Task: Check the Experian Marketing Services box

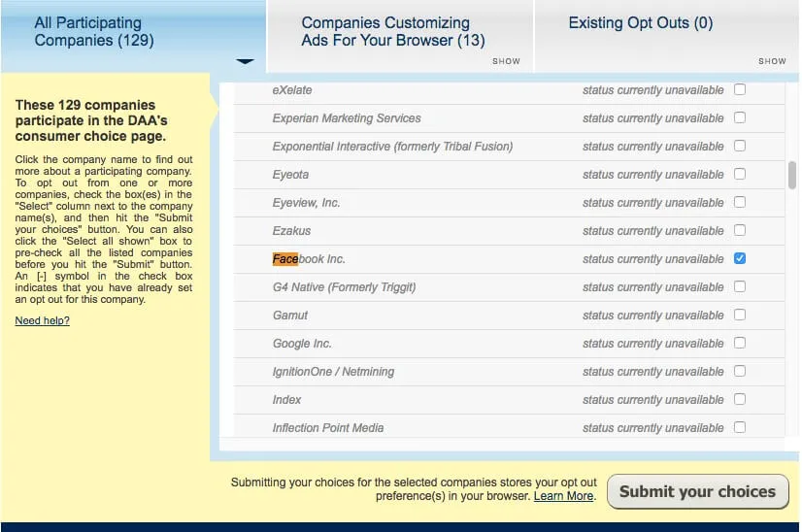Action: pyautogui.click(x=740, y=118)
